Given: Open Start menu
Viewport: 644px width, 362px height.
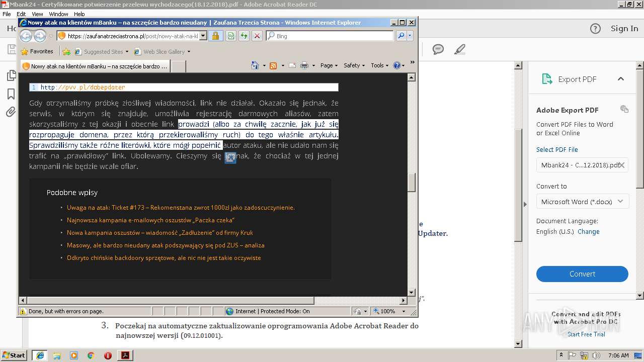Looking at the screenshot, I should pos(14,355).
